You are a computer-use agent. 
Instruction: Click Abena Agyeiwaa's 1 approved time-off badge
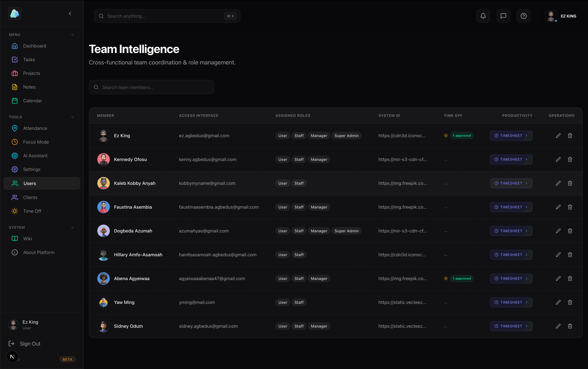click(462, 278)
